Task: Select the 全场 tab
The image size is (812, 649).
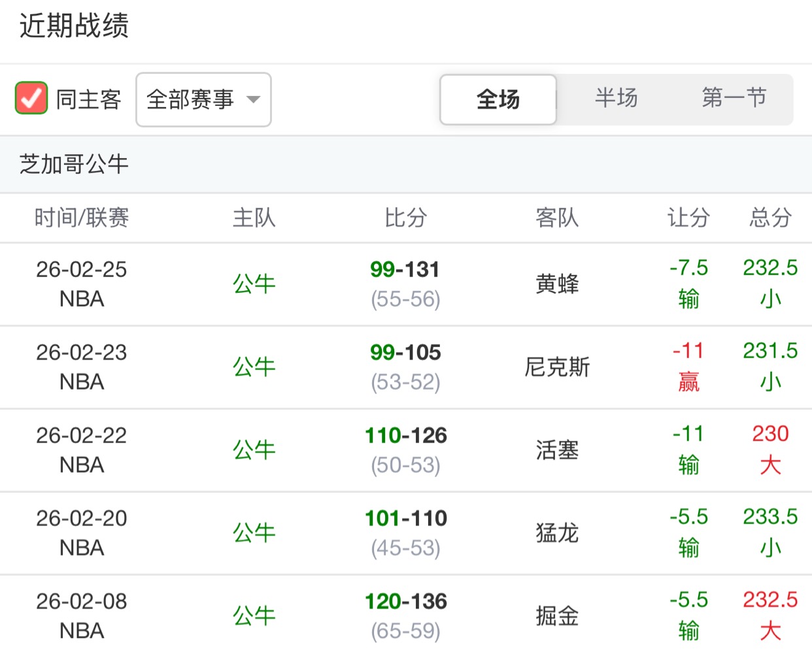Action: 498,99
